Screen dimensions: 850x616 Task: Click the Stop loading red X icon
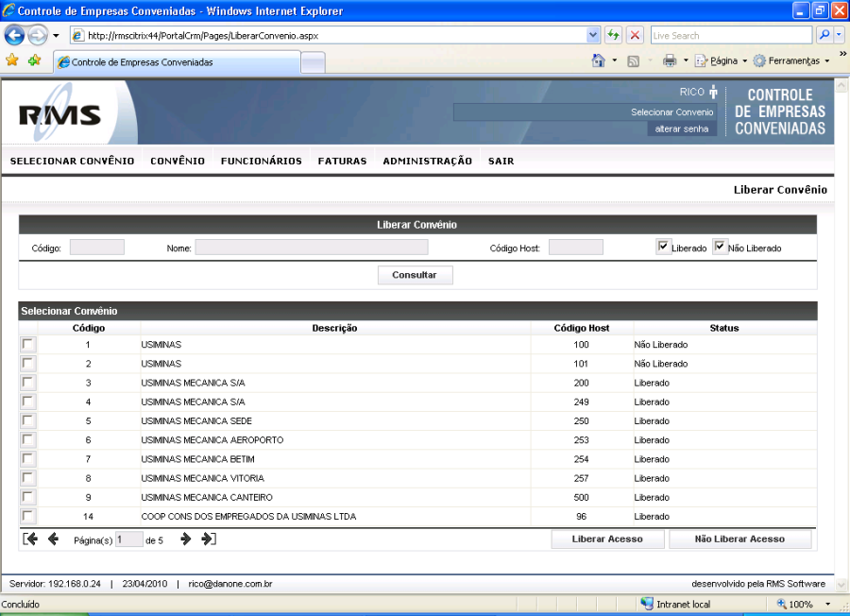tap(635, 35)
